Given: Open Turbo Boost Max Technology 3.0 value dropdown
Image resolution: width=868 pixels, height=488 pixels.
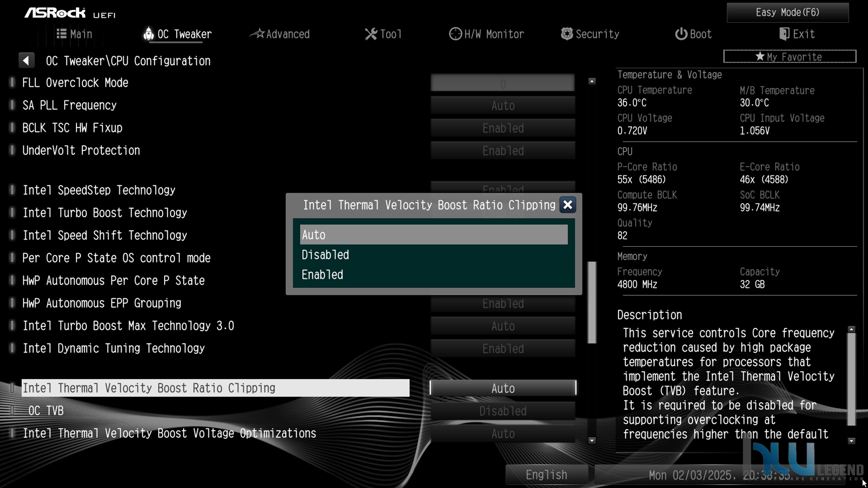Looking at the screenshot, I should [x=503, y=326].
